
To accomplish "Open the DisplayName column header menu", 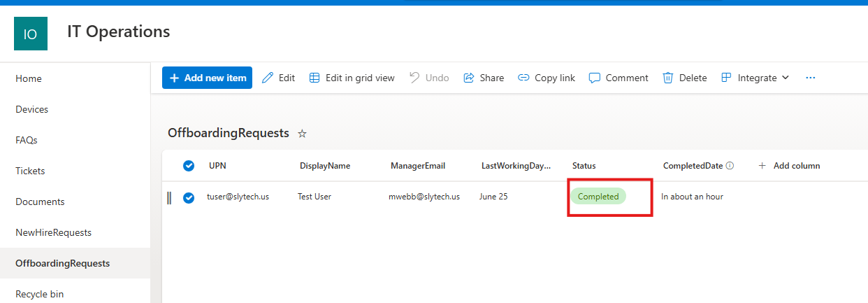I will point(325,166).
